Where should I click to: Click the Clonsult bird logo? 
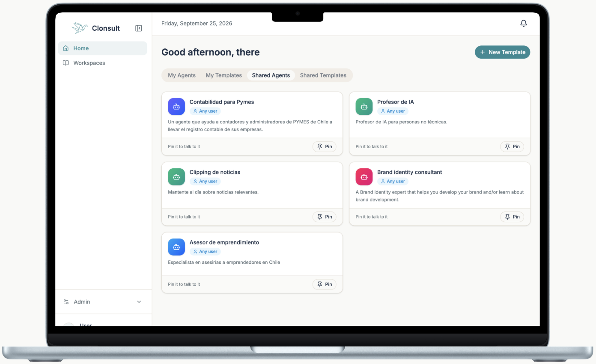point(80,28)
